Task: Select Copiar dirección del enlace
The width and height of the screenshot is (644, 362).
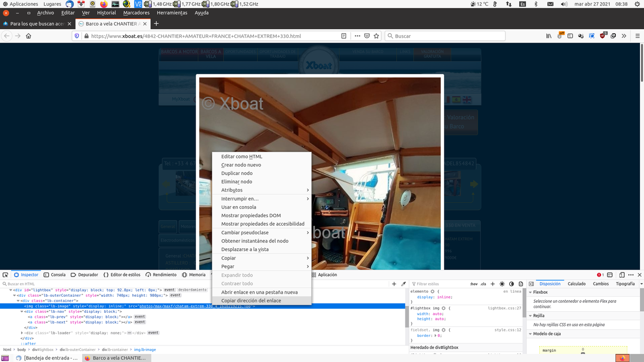Action: (x=262, y=301)
